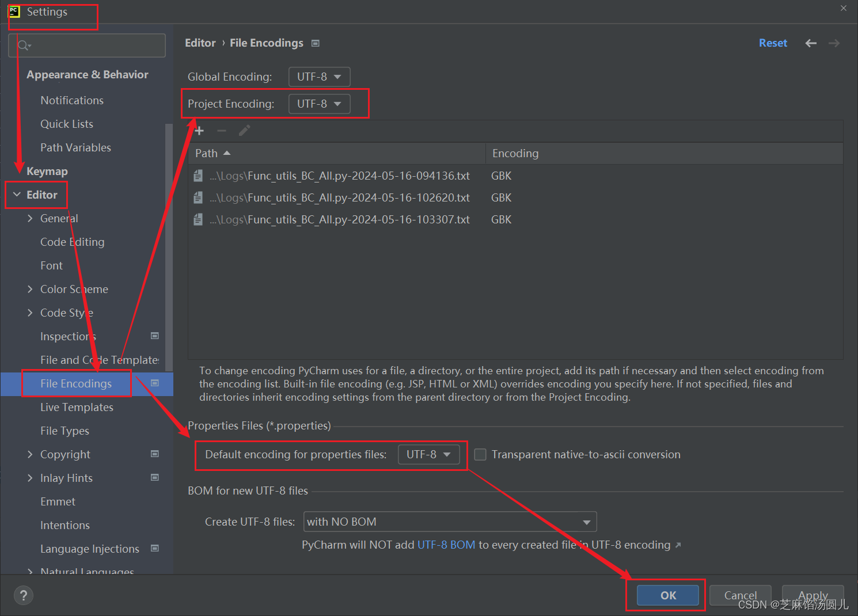
Task: Select Quick Lists settings page
Action: (67, 124)
